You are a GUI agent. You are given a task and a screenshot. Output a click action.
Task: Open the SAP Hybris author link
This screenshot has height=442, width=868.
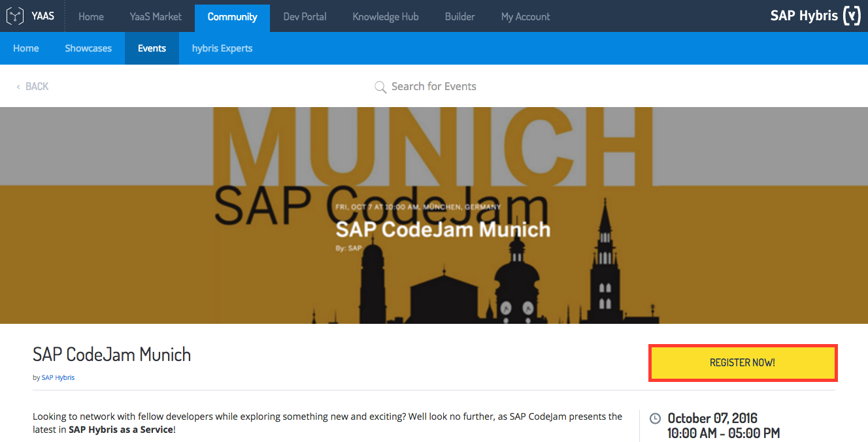click(x=58, y=377)
